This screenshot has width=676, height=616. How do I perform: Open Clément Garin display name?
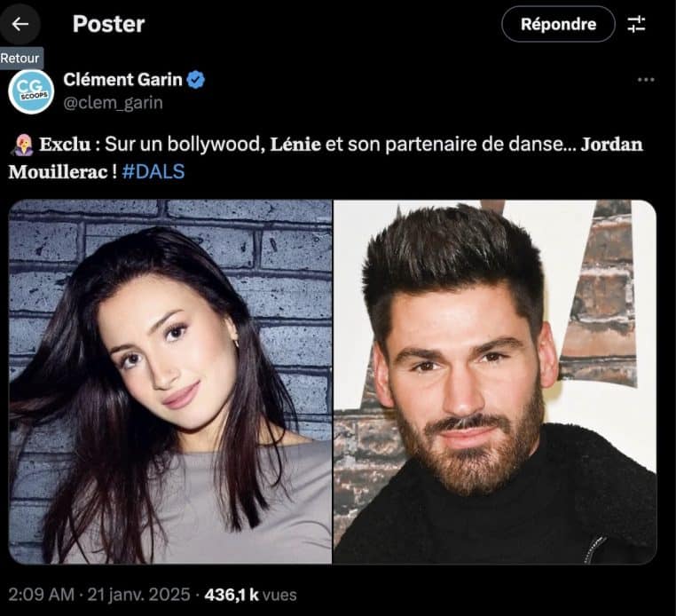pyautogui.click(x=123, y=80)
